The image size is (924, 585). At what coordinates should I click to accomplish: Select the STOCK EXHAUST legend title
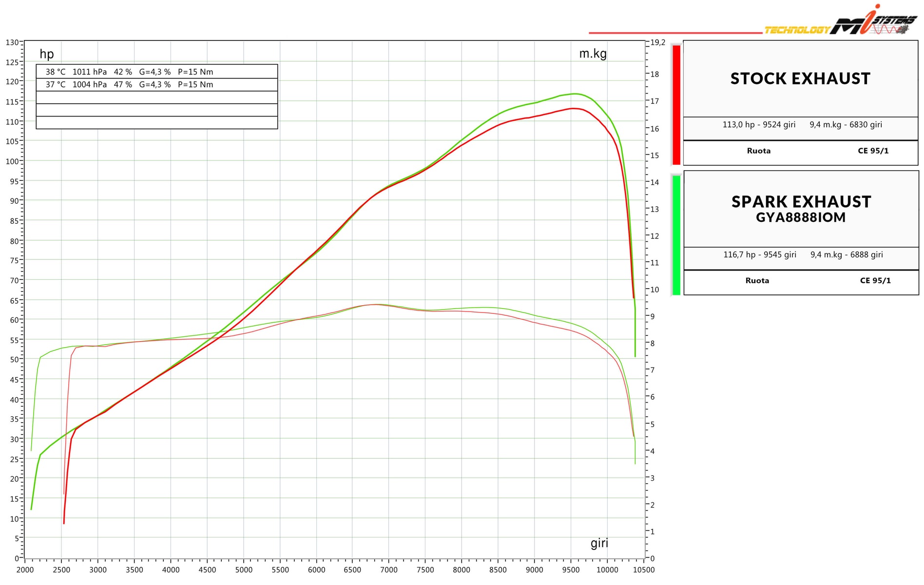click(x=800, y=79)
